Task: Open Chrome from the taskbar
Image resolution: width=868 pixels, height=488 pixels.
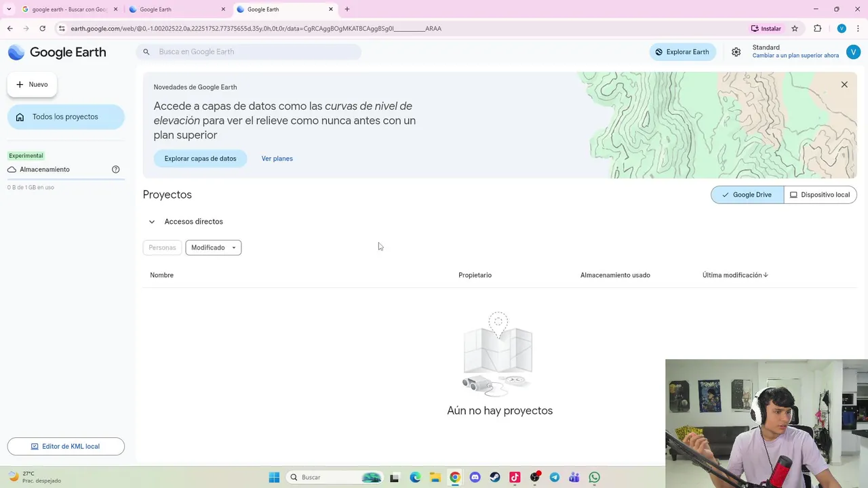Action: [455, 477]
